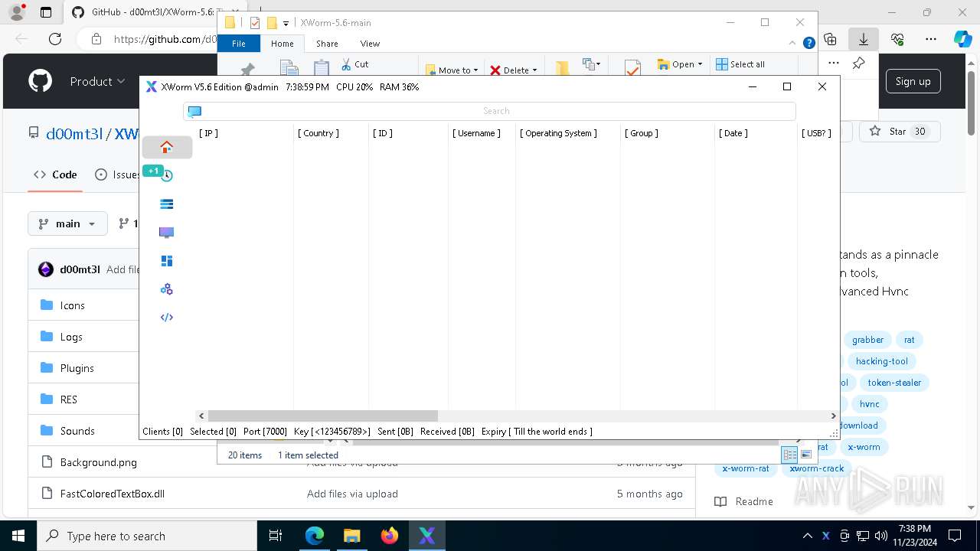
Task: Click the XWorm logo in the title bar
Action: (152, 86)
